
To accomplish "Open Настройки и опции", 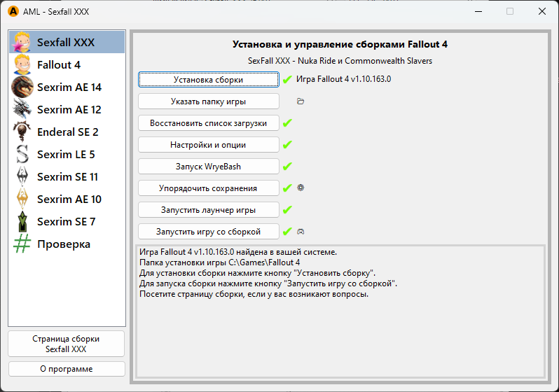I will [x=209, y=145].
